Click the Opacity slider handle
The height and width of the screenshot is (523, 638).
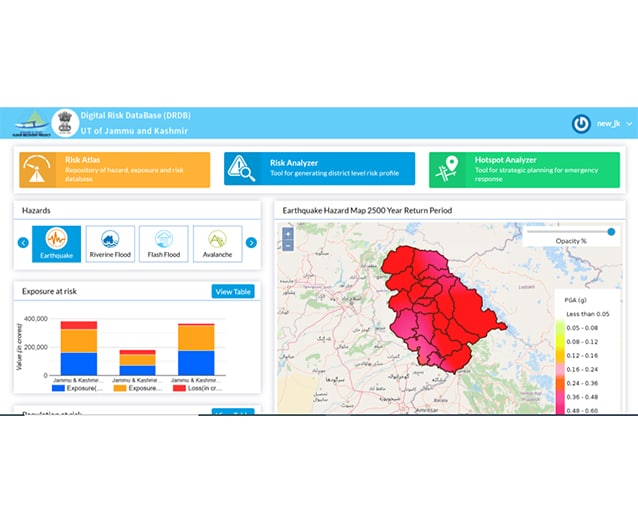point(611,232)
